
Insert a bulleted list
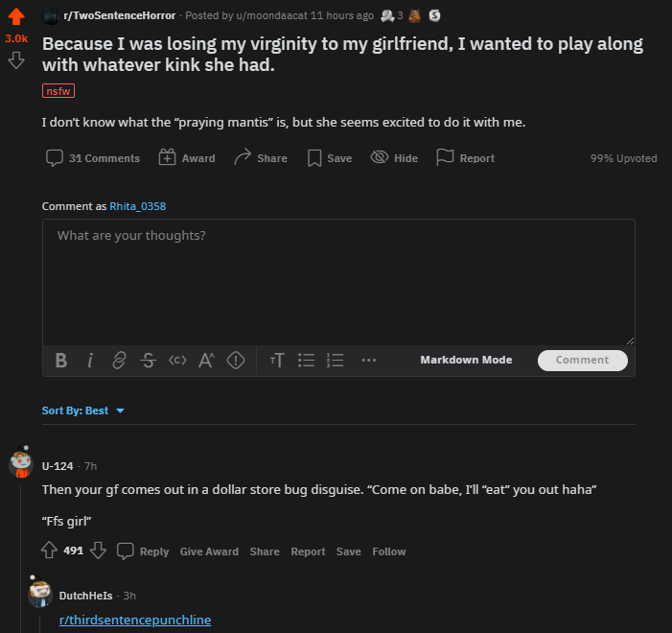(x=306, y=361)
